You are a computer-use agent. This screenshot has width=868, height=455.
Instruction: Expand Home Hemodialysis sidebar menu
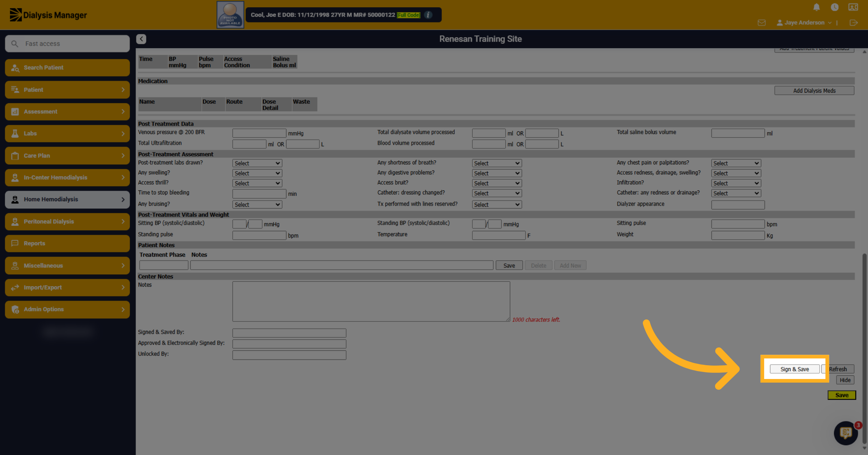tap(68, 199)
